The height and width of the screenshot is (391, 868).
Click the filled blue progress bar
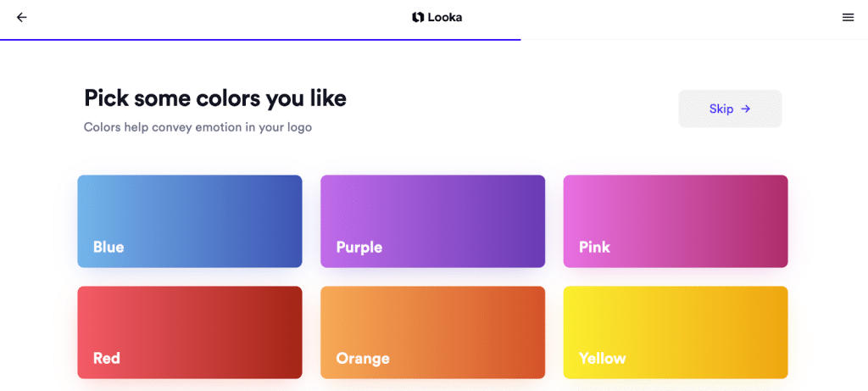254,40
